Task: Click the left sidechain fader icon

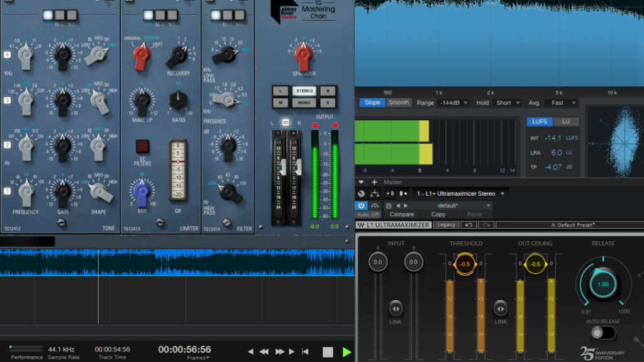Action: coord(390,193)
